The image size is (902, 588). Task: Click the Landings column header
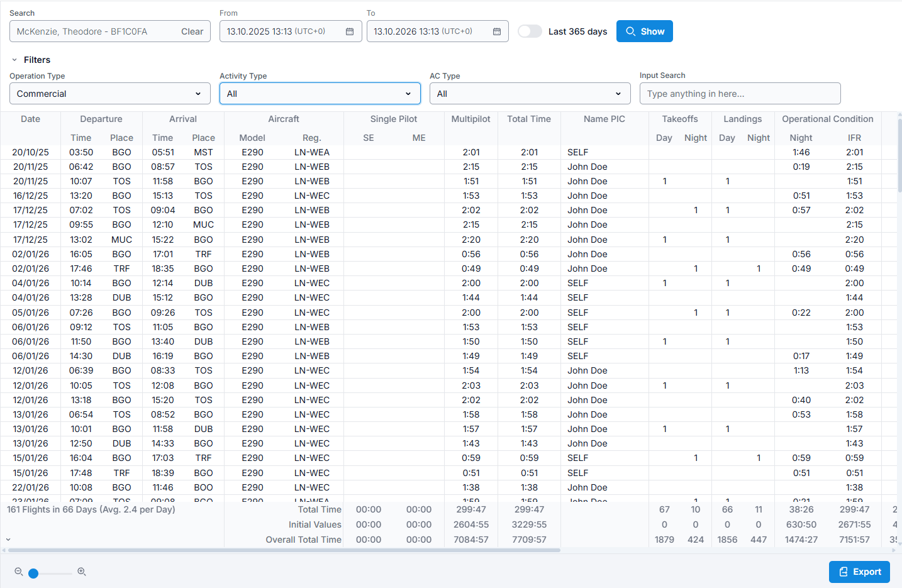click(x=743, y=119)
